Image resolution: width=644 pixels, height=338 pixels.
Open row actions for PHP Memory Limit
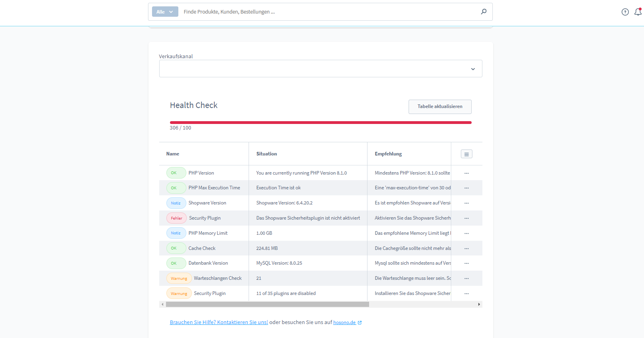coord(466,233)
